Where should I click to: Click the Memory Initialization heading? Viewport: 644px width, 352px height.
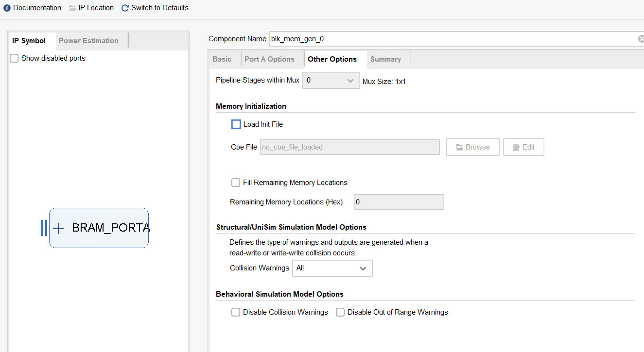251,106
